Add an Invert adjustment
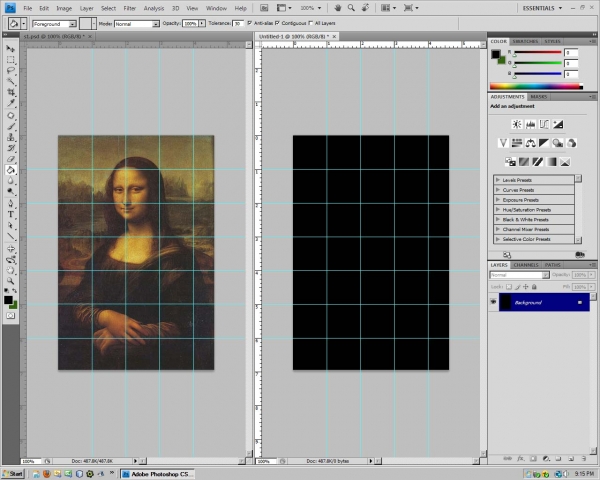This screenshot has height=480, width=600. (x=510, y=162)
